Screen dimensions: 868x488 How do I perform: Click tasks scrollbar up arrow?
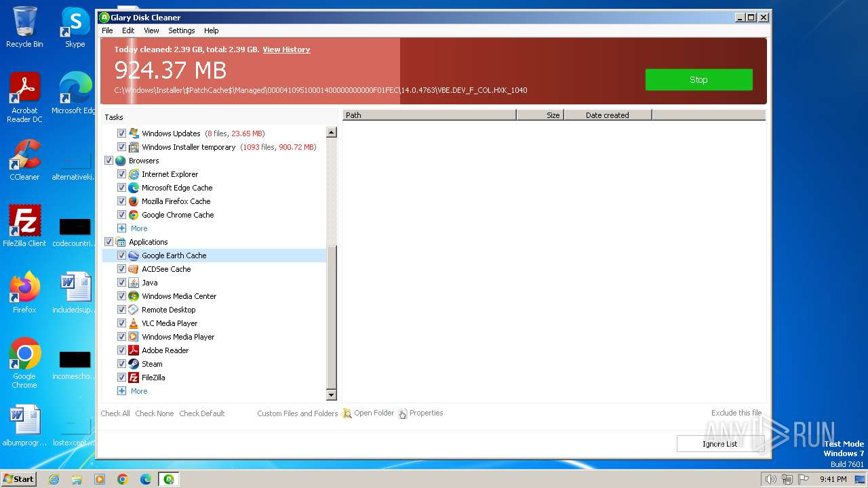click(x=332, y=133)
